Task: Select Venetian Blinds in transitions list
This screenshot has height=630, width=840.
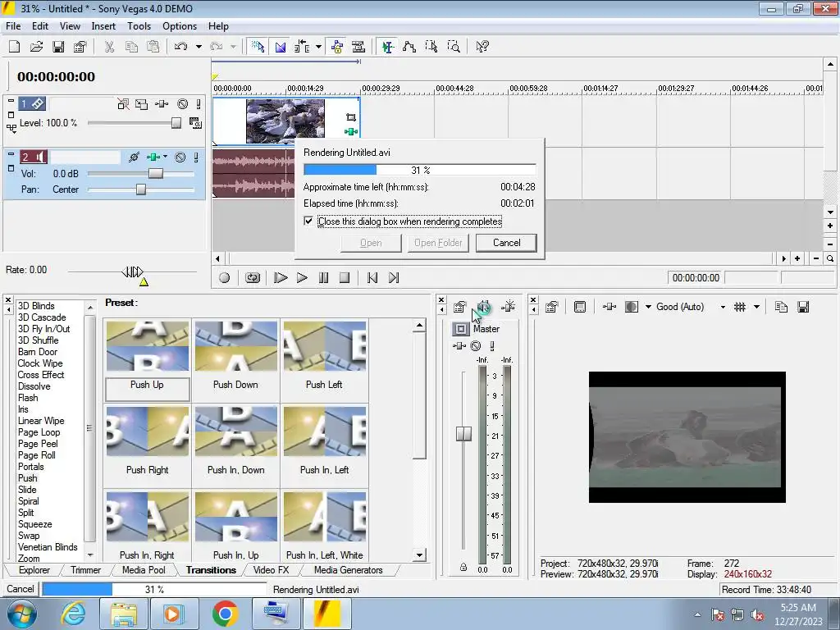Action: pyautogui.click(x=48, y=547)
